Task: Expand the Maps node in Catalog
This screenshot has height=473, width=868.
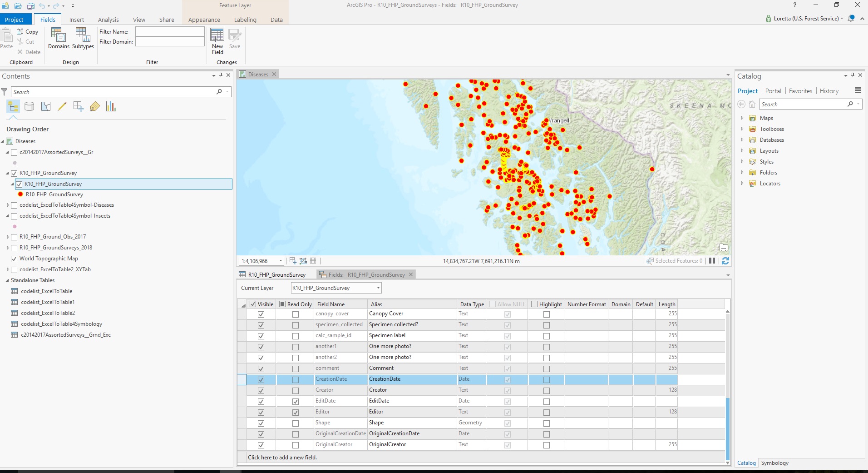Action: [x=742, y=118]
